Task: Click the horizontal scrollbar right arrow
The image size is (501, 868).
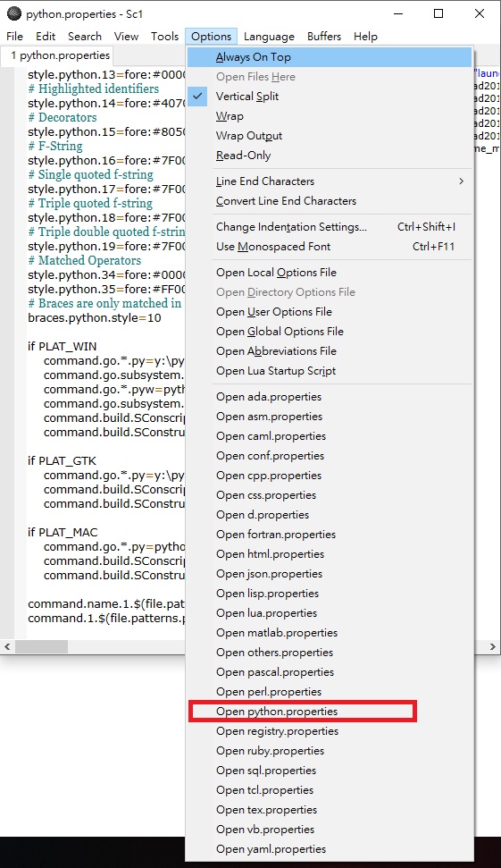Action: (x=492, y=646)
